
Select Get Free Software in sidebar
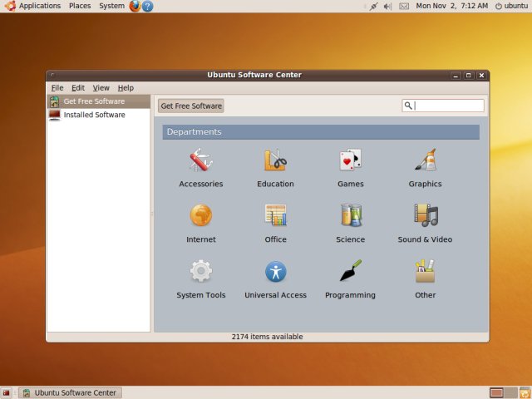point(98,101)
